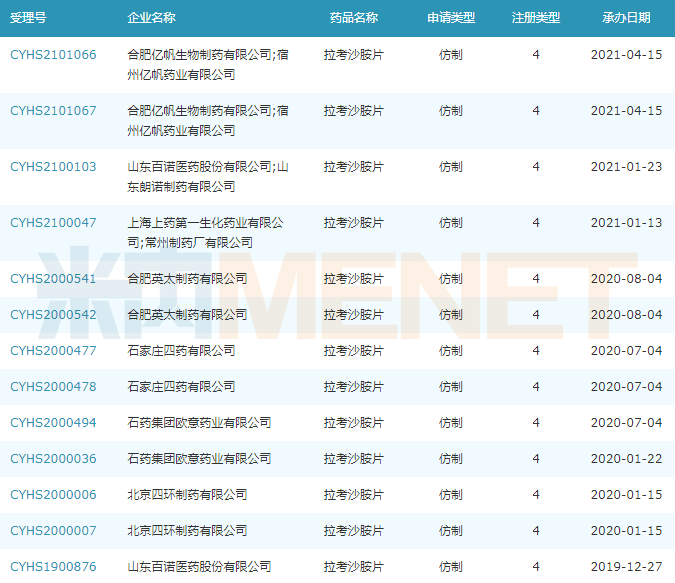Click date 2021-01-13

pyautogui.click(x=626, y=223)
